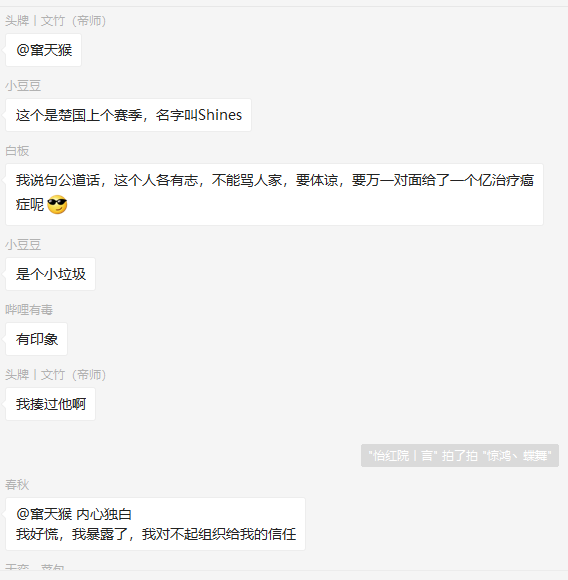Click message starting '我说句公道话'
The width and height of the screenshot is (568, 580).
tap(274, 194)
